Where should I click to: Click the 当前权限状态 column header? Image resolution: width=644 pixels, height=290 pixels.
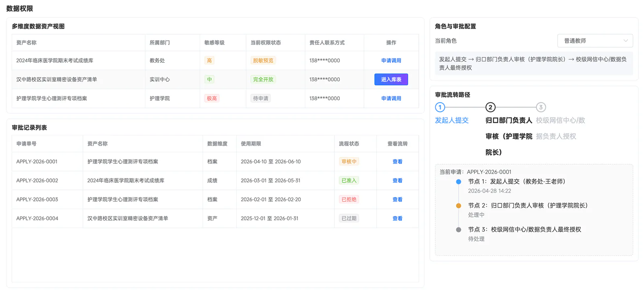(x=266, y=43)
